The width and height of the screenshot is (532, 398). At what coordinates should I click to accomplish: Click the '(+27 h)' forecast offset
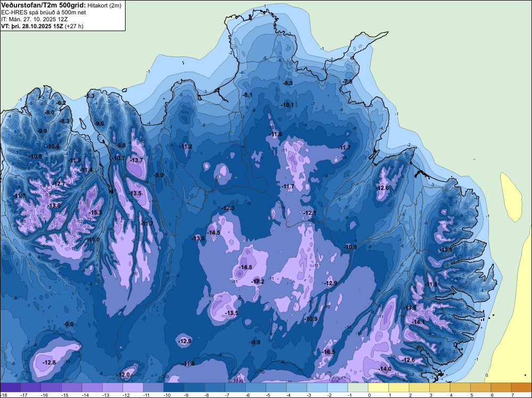click(73, 26)
